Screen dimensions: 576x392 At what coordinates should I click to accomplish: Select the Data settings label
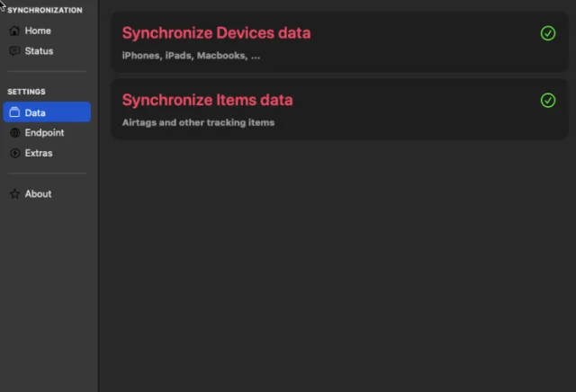click(35, 112)
